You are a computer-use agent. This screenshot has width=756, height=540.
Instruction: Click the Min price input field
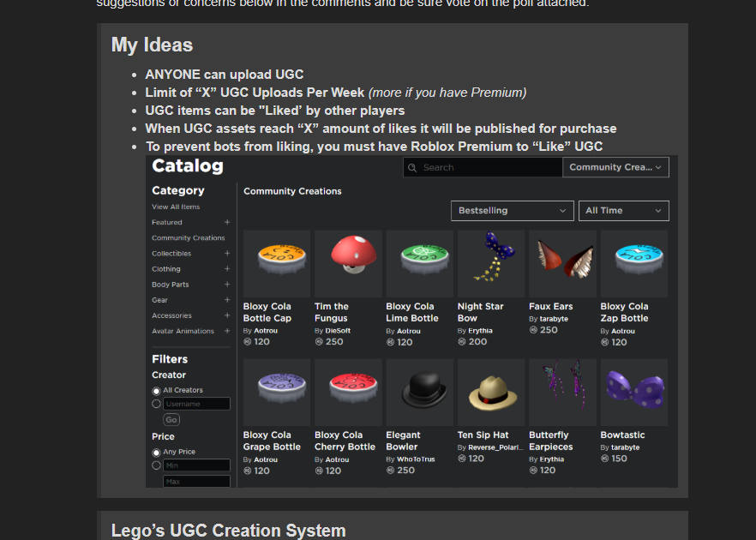(197, 465)
